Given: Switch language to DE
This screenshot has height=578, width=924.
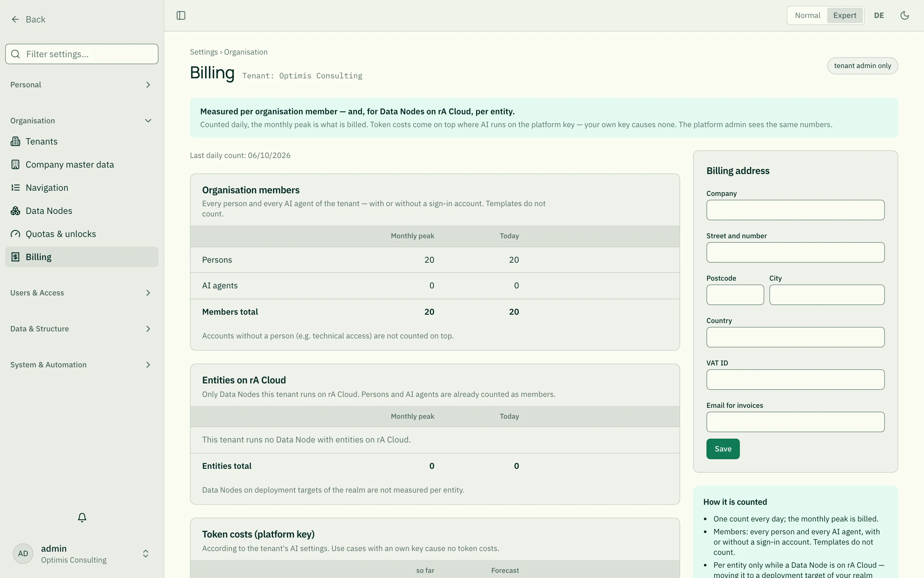Looking at the screenshot, I should click(x=879, y=16).
